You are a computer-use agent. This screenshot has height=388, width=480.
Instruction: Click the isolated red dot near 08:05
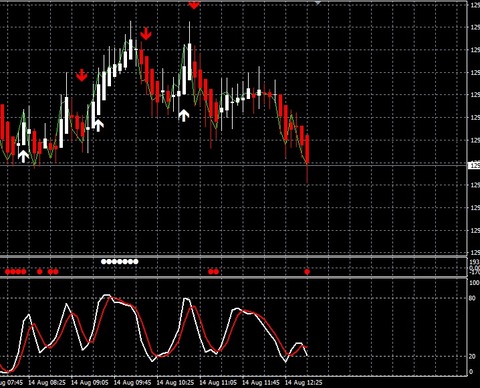pyautogui.click(x=40, y=272)
